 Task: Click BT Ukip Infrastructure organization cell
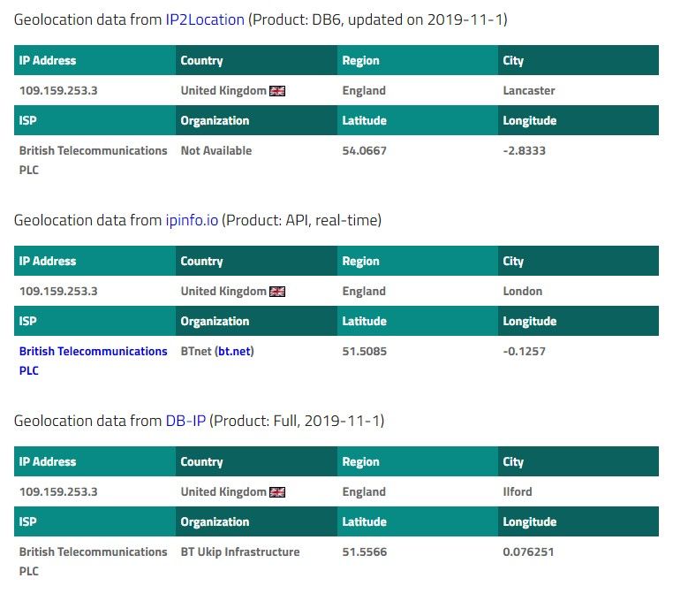(x=240, y=552)
